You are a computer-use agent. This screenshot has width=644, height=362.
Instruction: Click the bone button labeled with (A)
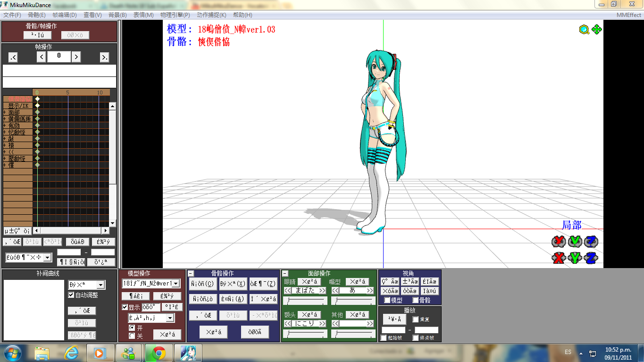pyautogui.click(x=233, y=299)
